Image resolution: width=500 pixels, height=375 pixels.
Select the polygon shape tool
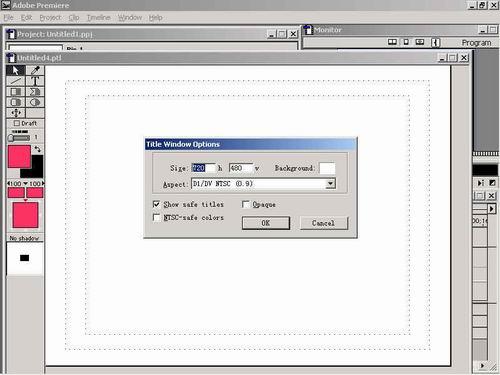coord(35,92)
